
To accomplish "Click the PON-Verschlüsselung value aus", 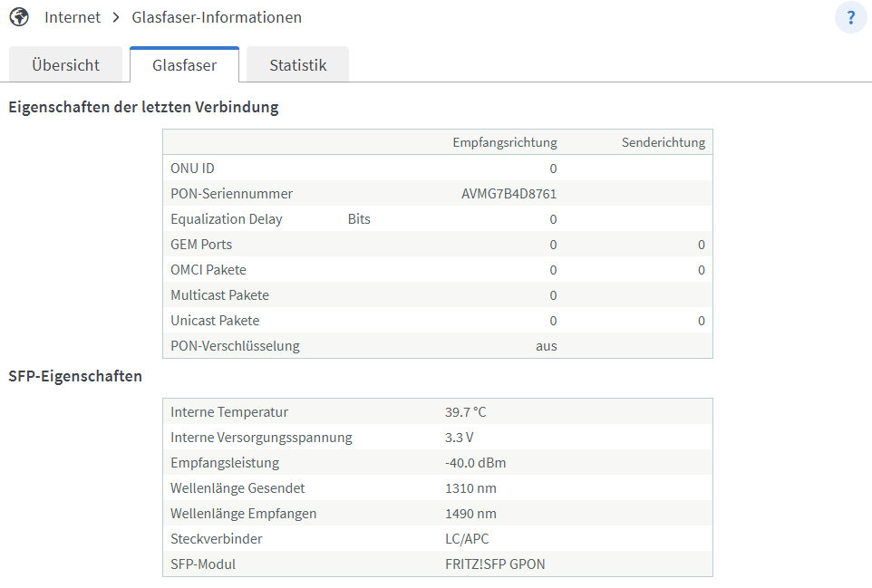I will (x=546, y=346).
